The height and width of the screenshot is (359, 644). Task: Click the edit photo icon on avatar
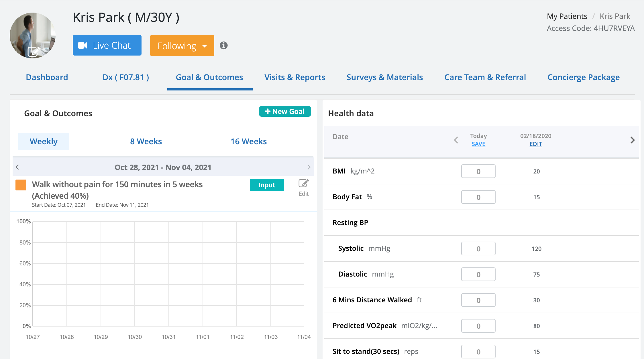click(34, 52)
